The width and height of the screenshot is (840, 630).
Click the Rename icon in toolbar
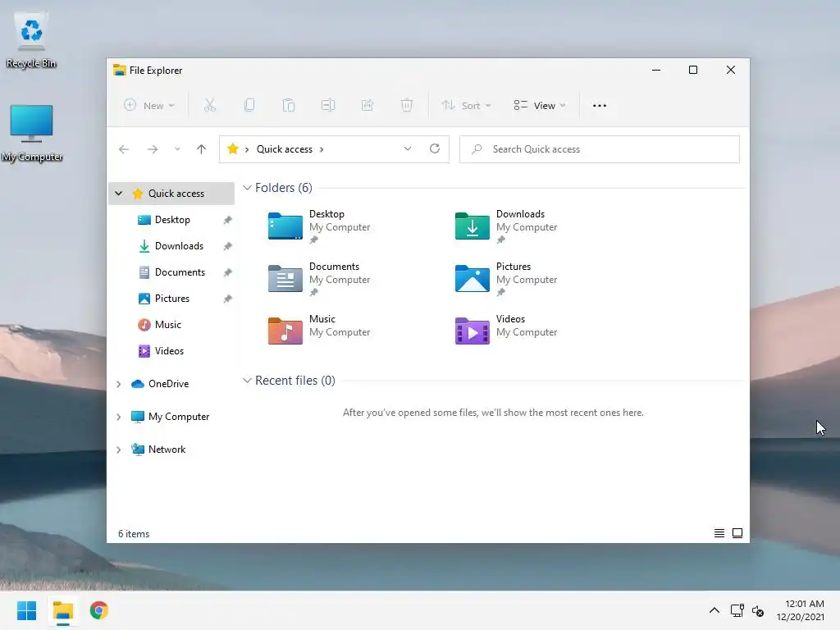pyautogui.click(x=328, y=106)
